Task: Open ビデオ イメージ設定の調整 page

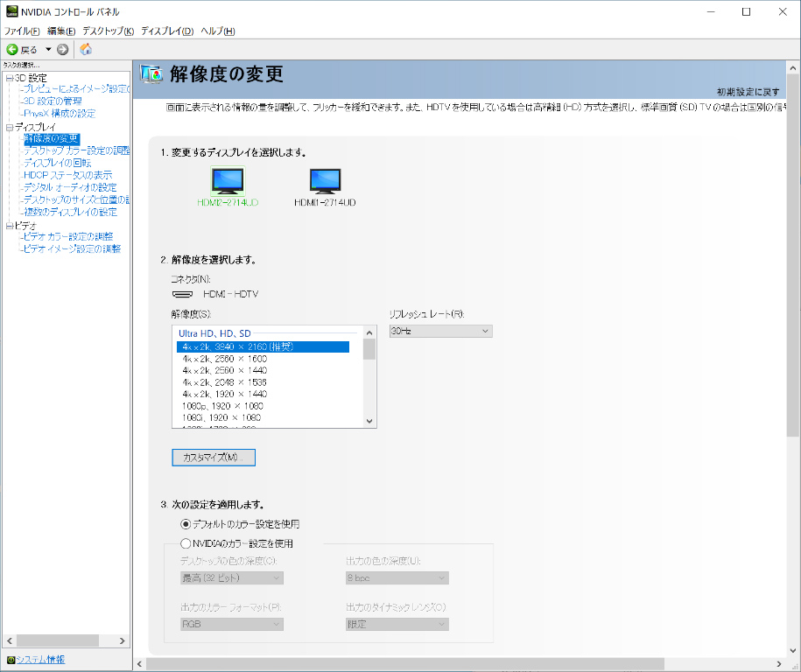Action: click(72, 248)
